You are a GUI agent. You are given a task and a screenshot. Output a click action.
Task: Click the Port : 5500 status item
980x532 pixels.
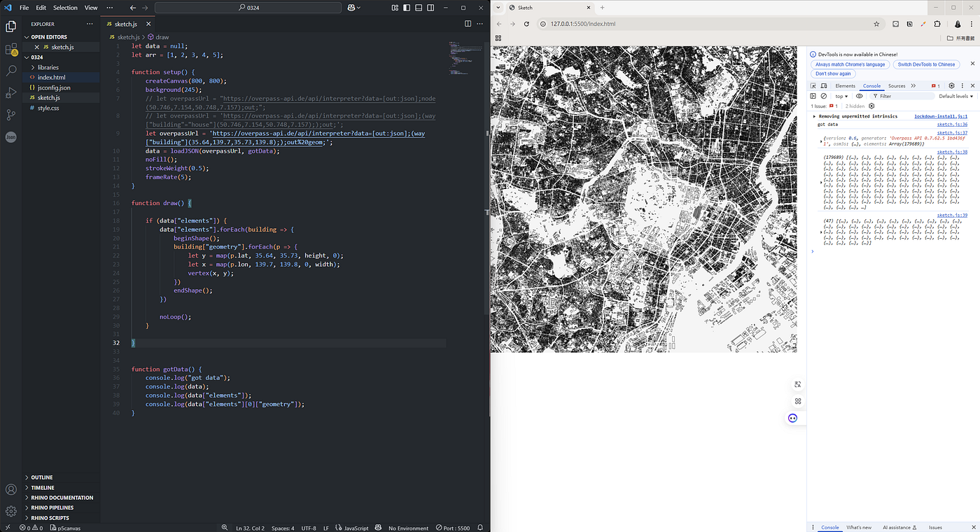point(452,528)
